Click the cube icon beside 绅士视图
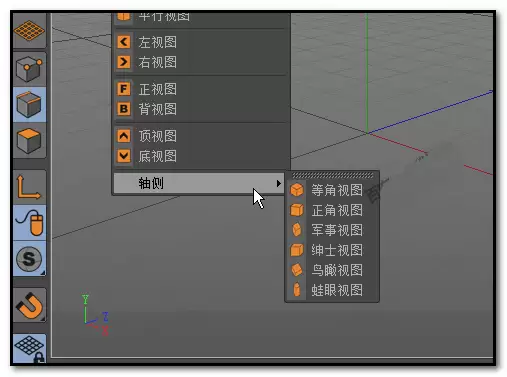The image size is (507, 377). (x=297, y=250)
